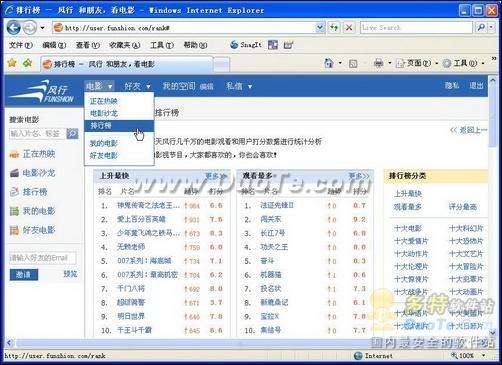The width and height of the screenshot is (502, 365).
Task: Click the Stop loading red X icon
Action: 349,28
